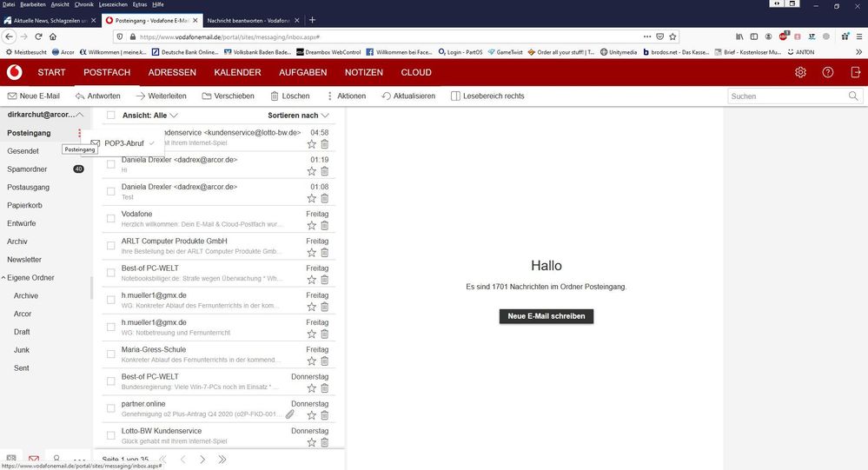This screenshot has width=868, height=470.
Task: Click the logout icon in red header
Action: tap(855, 72)
